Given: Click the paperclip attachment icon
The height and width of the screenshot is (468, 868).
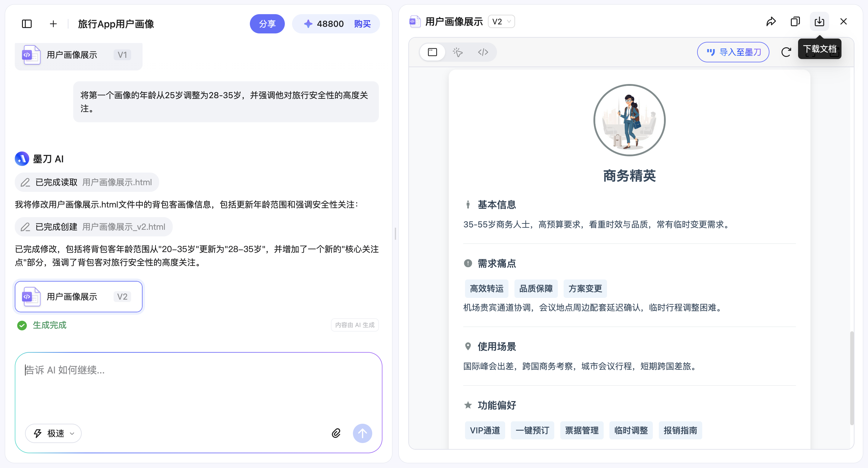Looking at the screenshot, I should coord(336,433).
